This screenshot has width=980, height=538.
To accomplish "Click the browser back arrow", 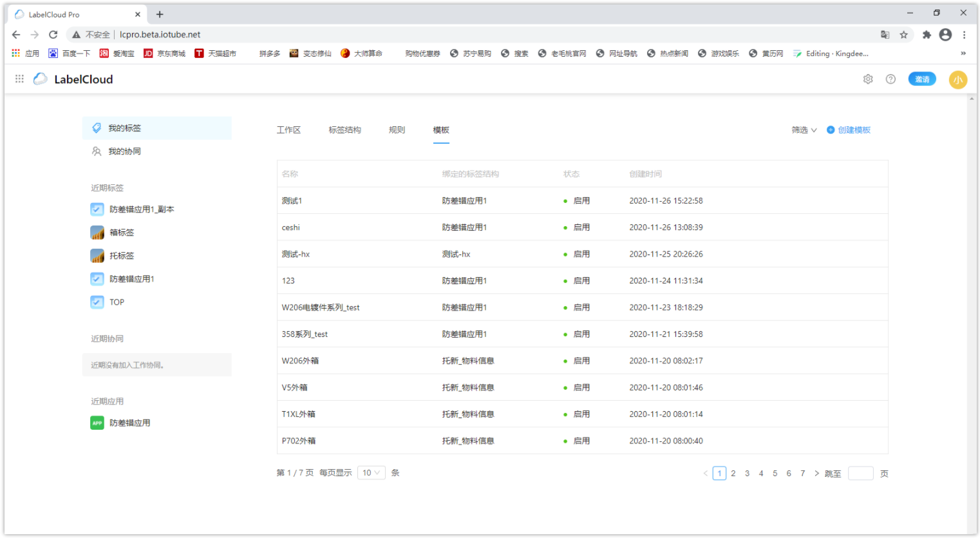I will pos(16,35).
